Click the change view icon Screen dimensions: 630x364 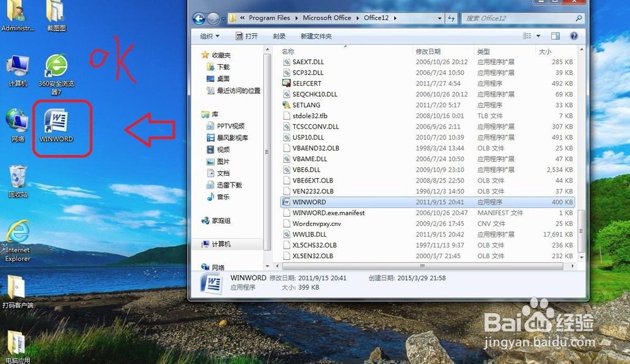(527, 36)
